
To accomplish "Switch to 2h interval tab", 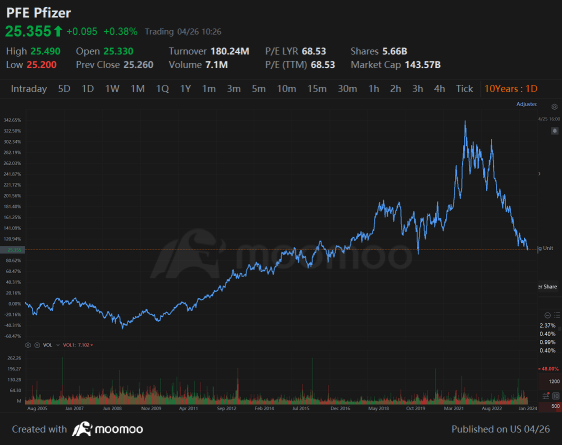I will pyautogui.click(x=396, y=89).
